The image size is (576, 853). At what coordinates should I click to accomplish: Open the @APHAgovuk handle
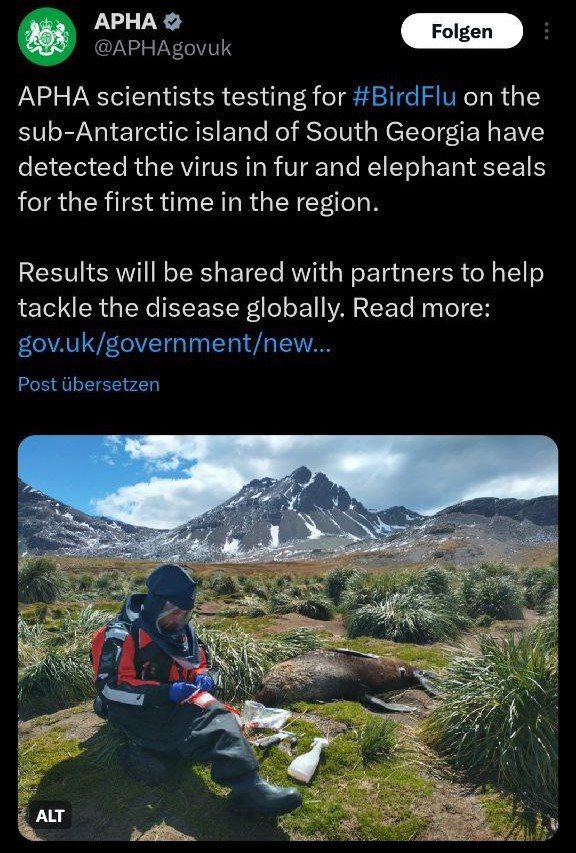pos(163,48)
